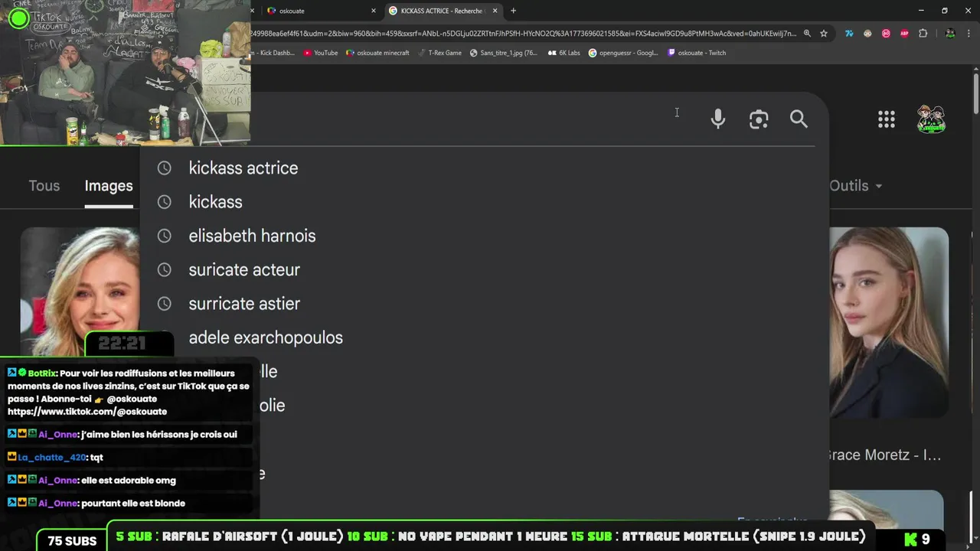This screenshot has height=551, width=980.
Task: Open the Sans_titre_1.jpg bookmark
Action: coord(503,53)
